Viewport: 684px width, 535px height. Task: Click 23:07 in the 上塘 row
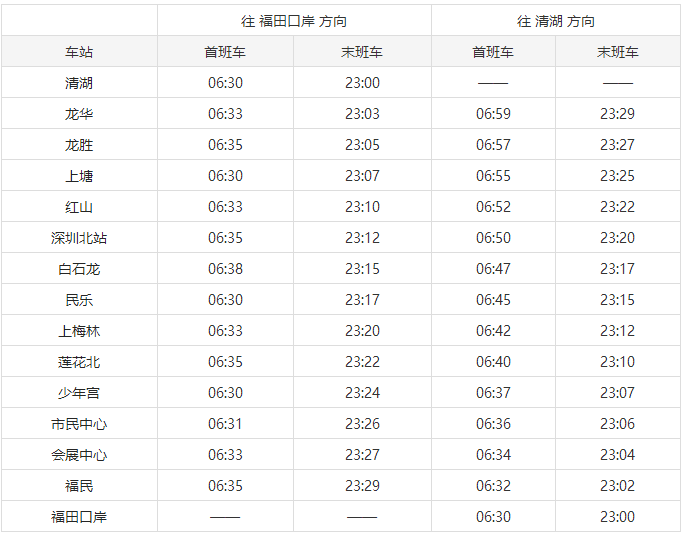[362, 176]
